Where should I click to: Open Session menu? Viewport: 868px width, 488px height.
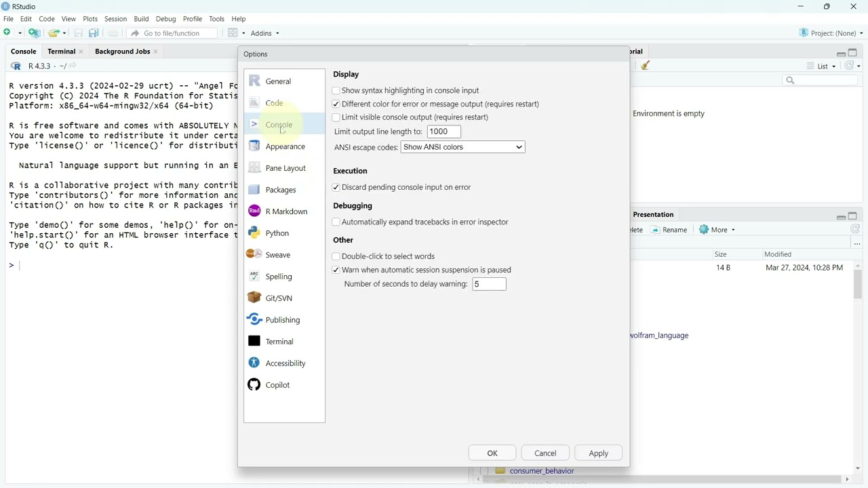115,19
